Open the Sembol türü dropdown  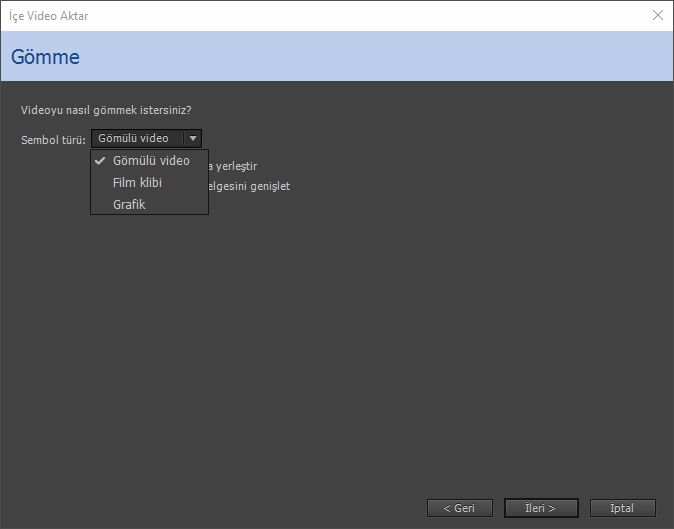tap(146, 138)
